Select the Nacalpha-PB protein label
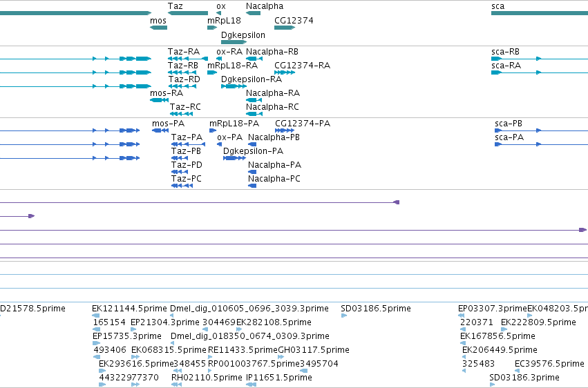Image resolution: width=588 pixels, height=388 pixels. pos(274,137)
